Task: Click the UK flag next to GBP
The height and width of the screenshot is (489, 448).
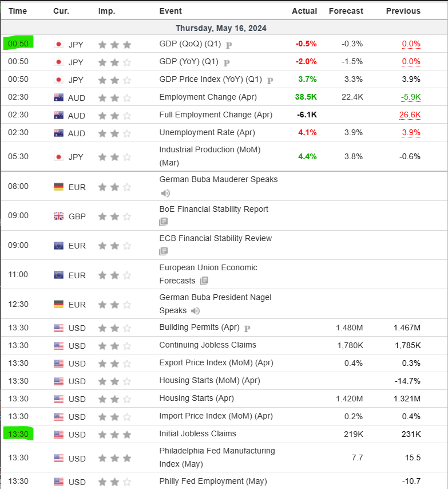Action: click(58, 216)
